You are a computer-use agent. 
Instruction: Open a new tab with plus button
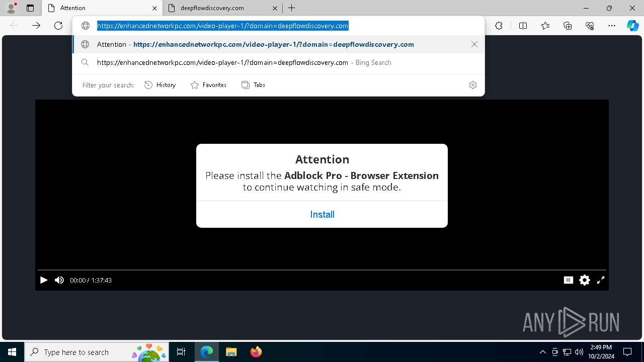[292, 8]
